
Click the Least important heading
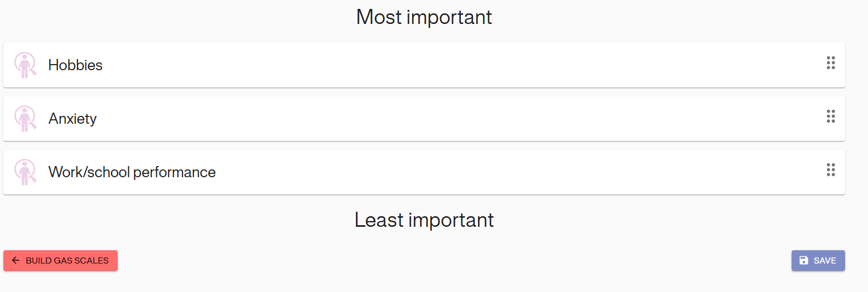pyautogui.click(x=424, y=220)
